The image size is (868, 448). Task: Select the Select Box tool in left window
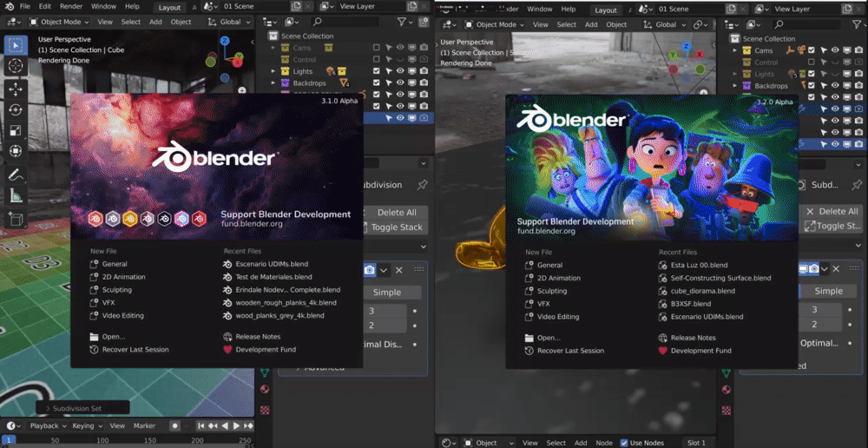16,45
